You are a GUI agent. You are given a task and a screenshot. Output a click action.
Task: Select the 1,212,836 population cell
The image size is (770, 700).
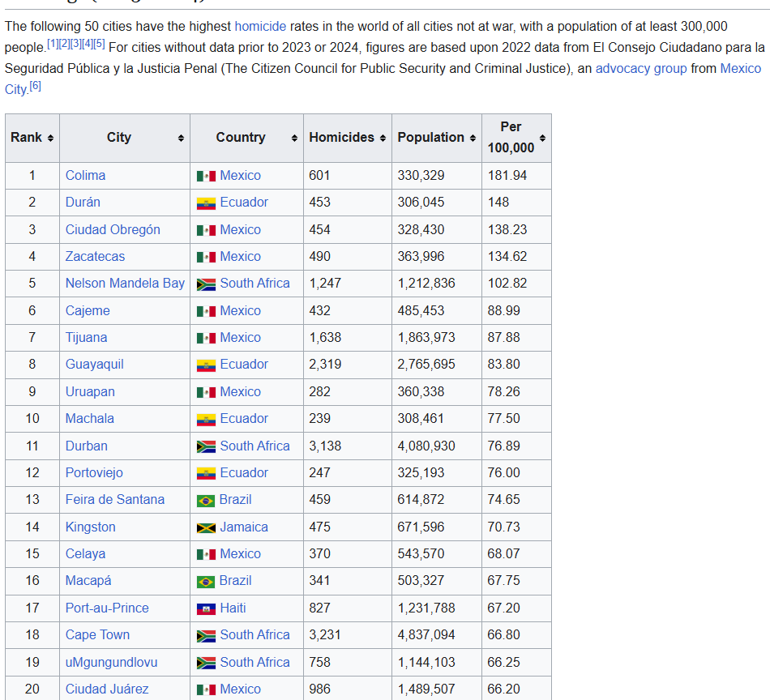click(x=437, y=284)
